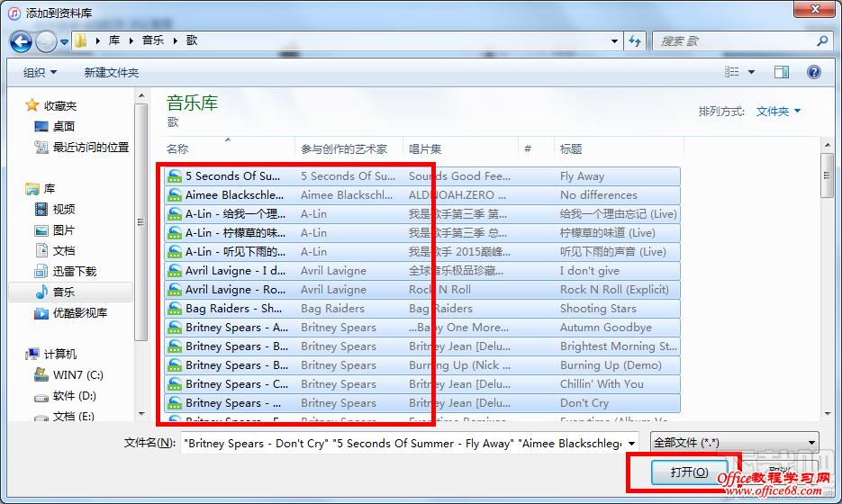Image resolution: width=842 pixels, height=504 pixels.
Task: Open 迅雷下载 library in sidebar
Action: tap(74, 272)
